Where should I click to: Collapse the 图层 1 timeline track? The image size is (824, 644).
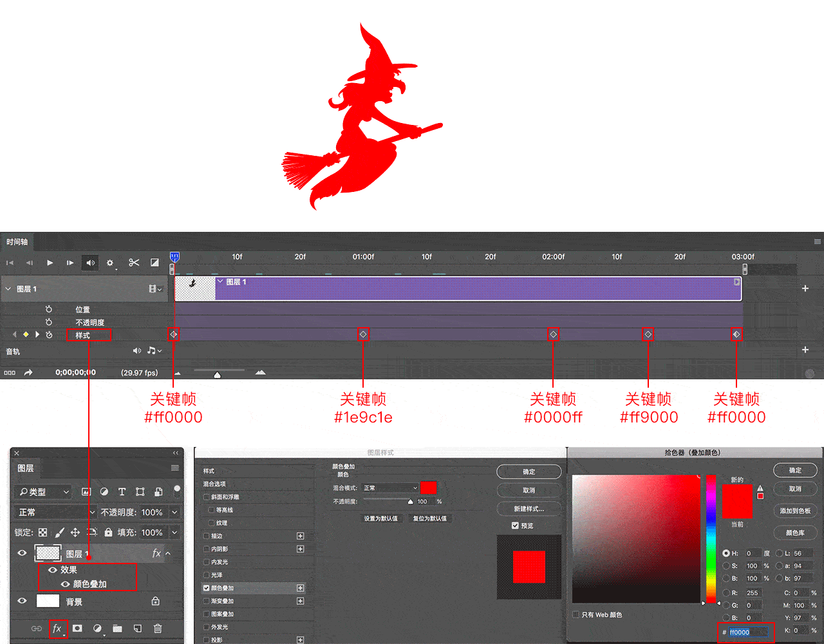[8, 289]
